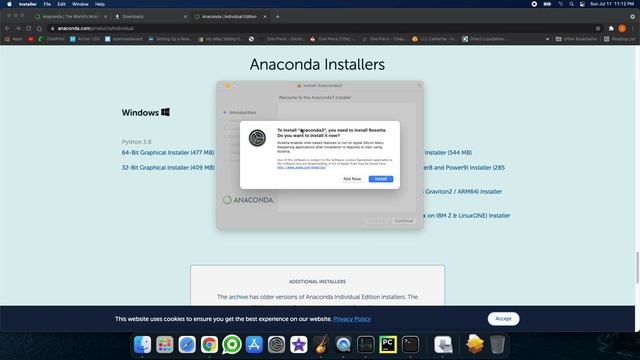The image size is (640, 360).
Task: Open PyCharm from the Dock
Action: (388, 344)
